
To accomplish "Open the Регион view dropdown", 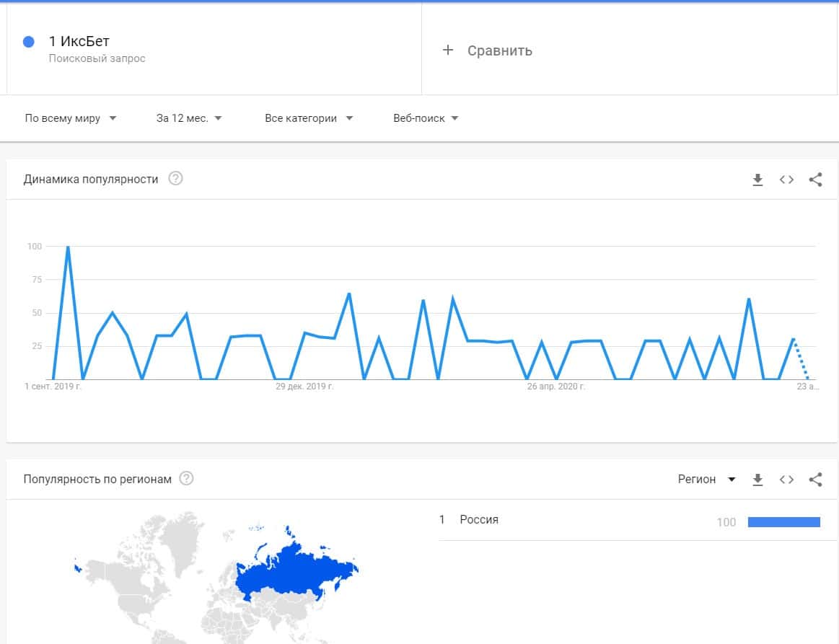I will [706, 480].
